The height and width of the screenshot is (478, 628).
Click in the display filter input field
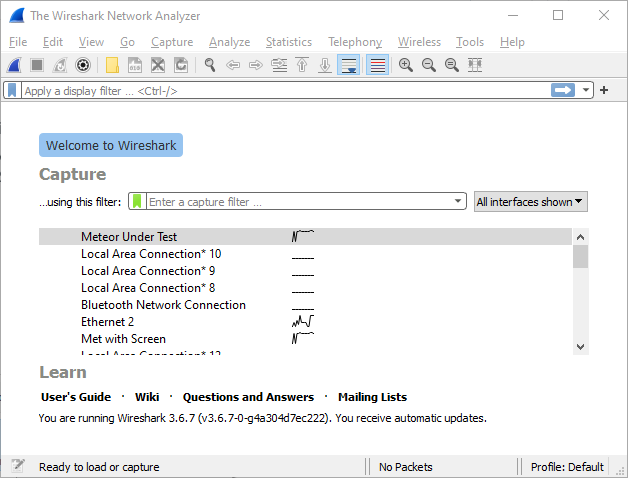click(x=286, y=91)
